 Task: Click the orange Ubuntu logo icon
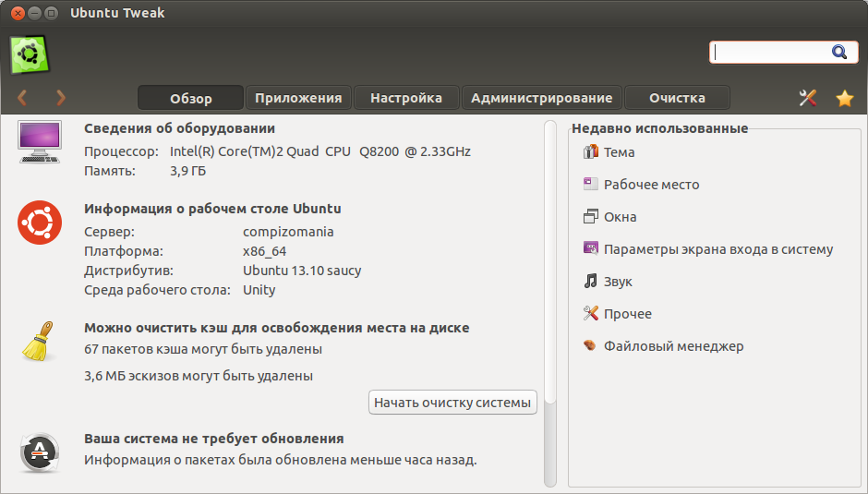(40, 223)
